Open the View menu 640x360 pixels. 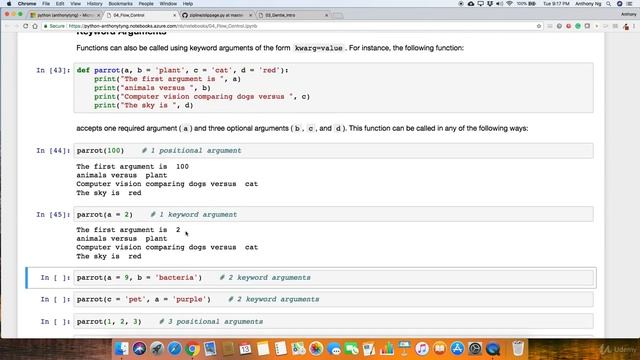(x=76, y=4)
